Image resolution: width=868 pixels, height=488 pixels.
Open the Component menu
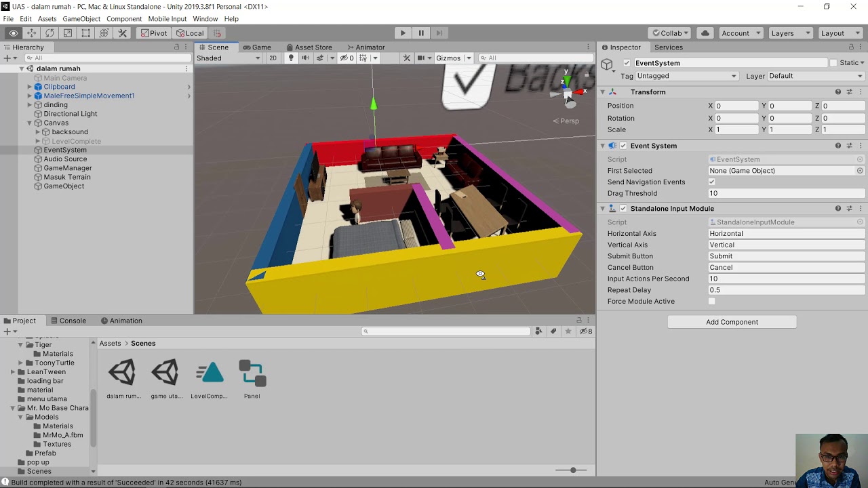pyautogui.click(x=124, y=19)
